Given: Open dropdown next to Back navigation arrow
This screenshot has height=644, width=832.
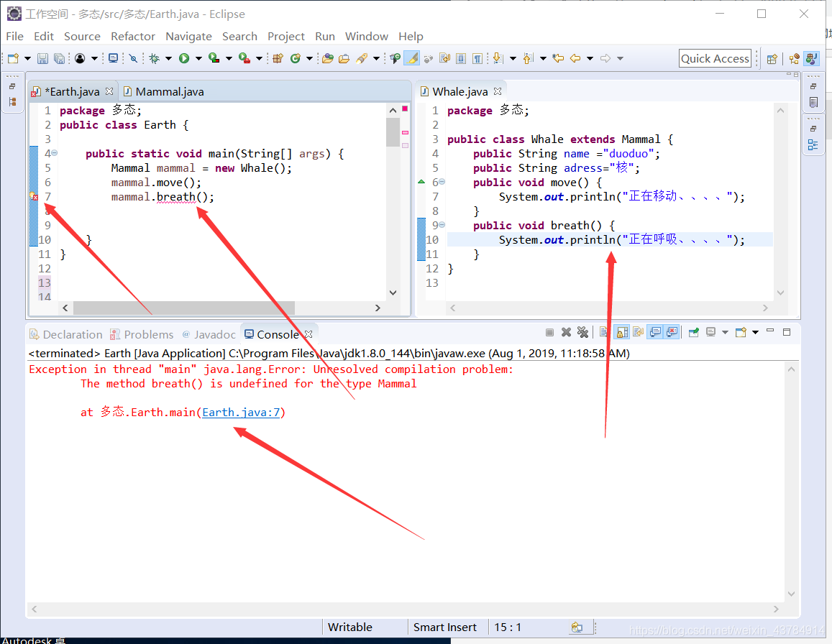Looking at the screenshot, I should (x=590, y=58).
